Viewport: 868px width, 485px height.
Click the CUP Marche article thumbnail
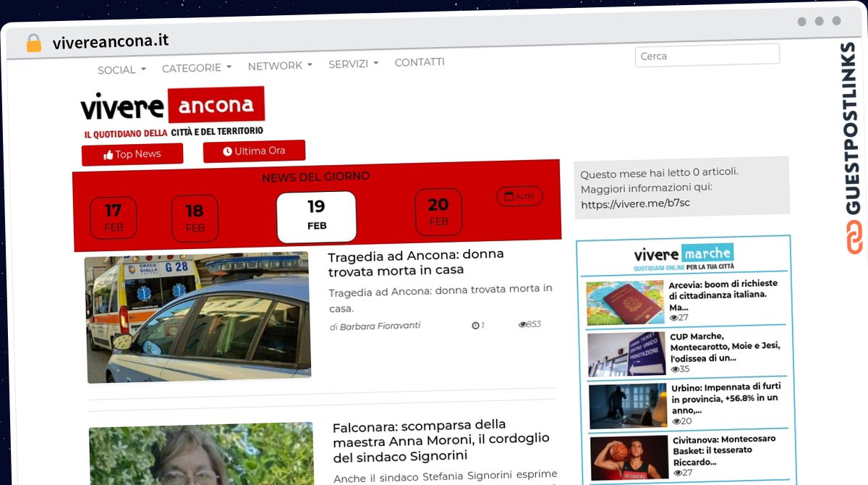pos(626,355)
